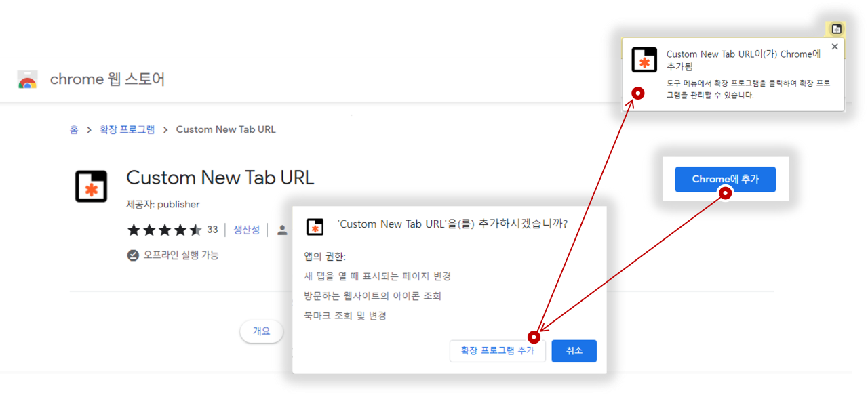Image resolution: width=868 pixels, height=395 pixels.
Task: Confirm with the '확장 프로그램 추가' button
Action: coord(498,351)
